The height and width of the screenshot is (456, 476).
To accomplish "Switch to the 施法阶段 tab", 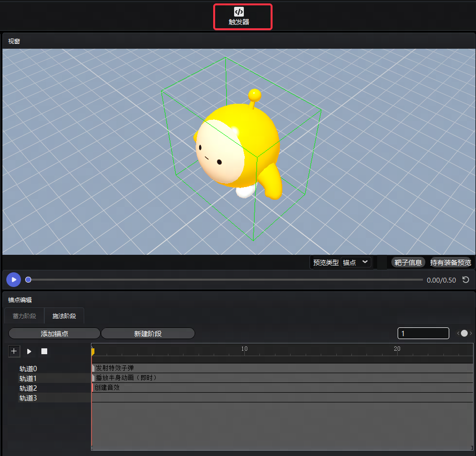I will 64,316.
